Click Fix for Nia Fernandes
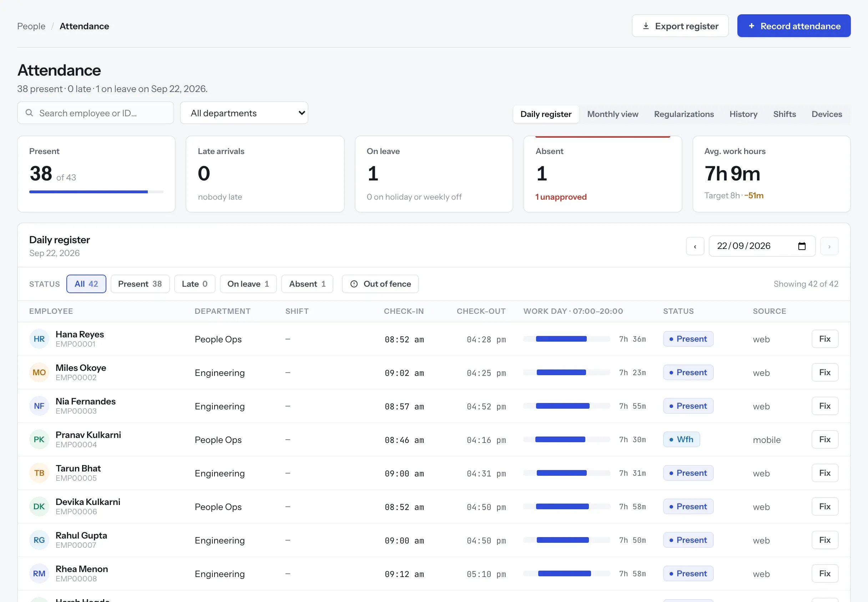The width and height of the screenshot is (868, 602). 825,406
